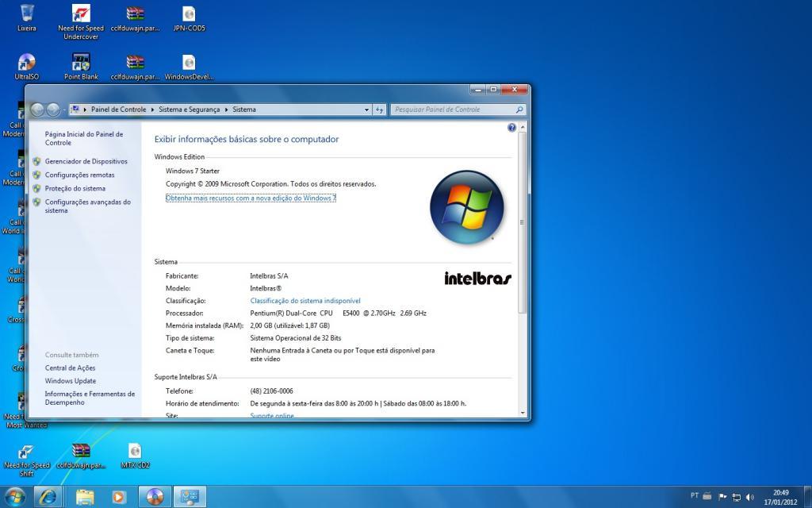Open the network tray icon
This screenshot has height=508, width=812.
pos(736,497)
